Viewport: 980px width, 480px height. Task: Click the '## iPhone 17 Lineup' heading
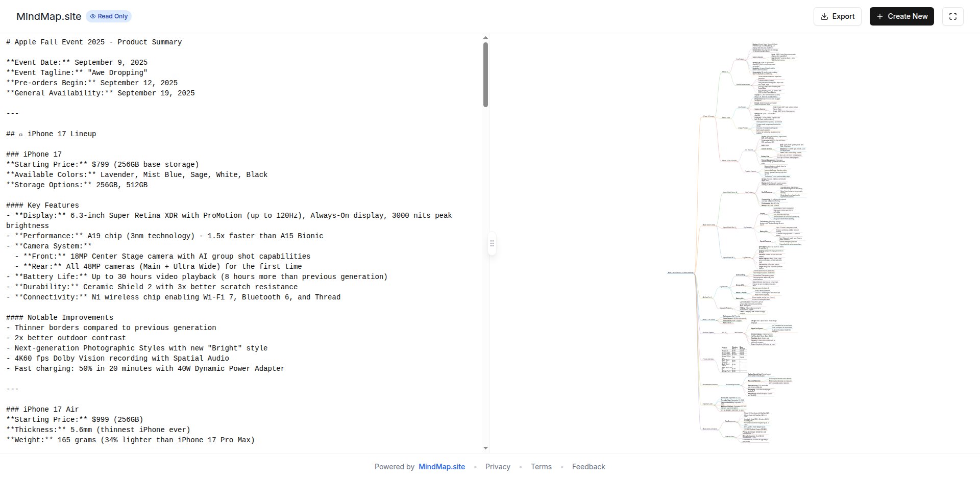[51, 134]
